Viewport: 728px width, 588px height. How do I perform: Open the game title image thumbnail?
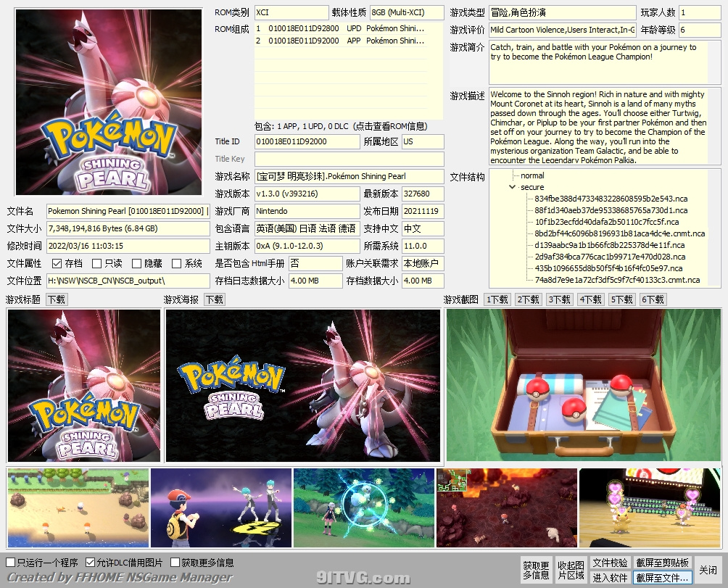click(x=84, y=386)
